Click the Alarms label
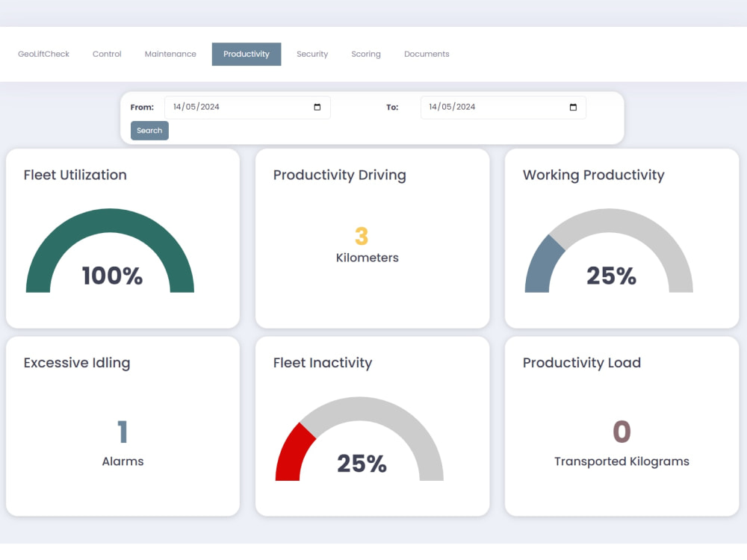The image size is (747, 560). (123, 461)
